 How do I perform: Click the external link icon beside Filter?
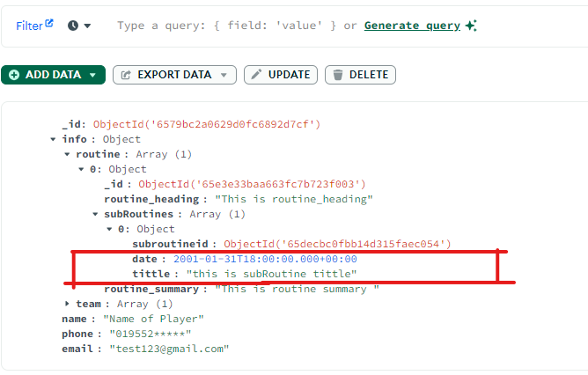click(49, 23)
